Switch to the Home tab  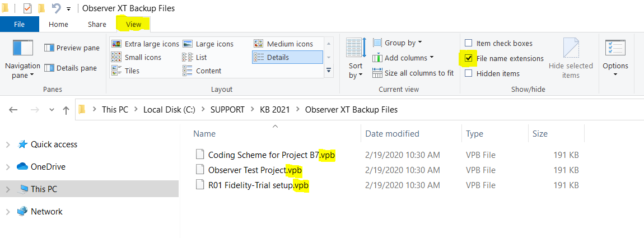(x=58, y=24)
